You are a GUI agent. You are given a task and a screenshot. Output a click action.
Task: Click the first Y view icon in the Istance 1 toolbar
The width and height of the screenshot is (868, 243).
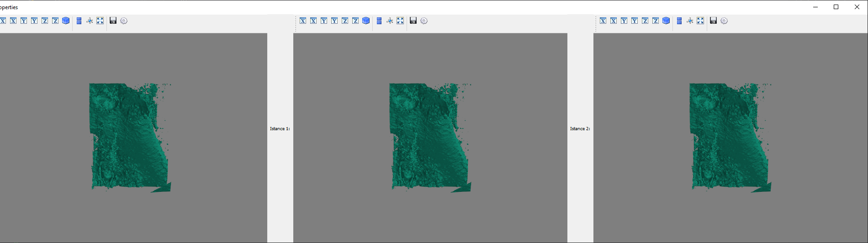[324, 21]
